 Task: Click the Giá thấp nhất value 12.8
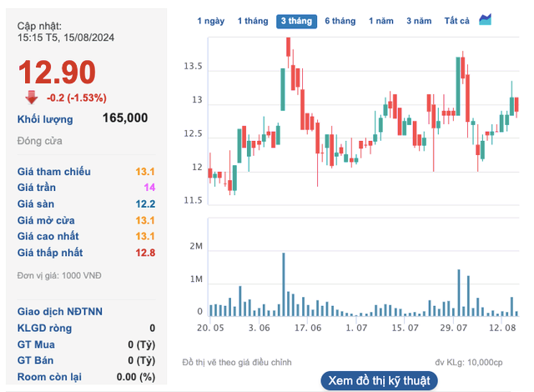[x=146, y=253]
